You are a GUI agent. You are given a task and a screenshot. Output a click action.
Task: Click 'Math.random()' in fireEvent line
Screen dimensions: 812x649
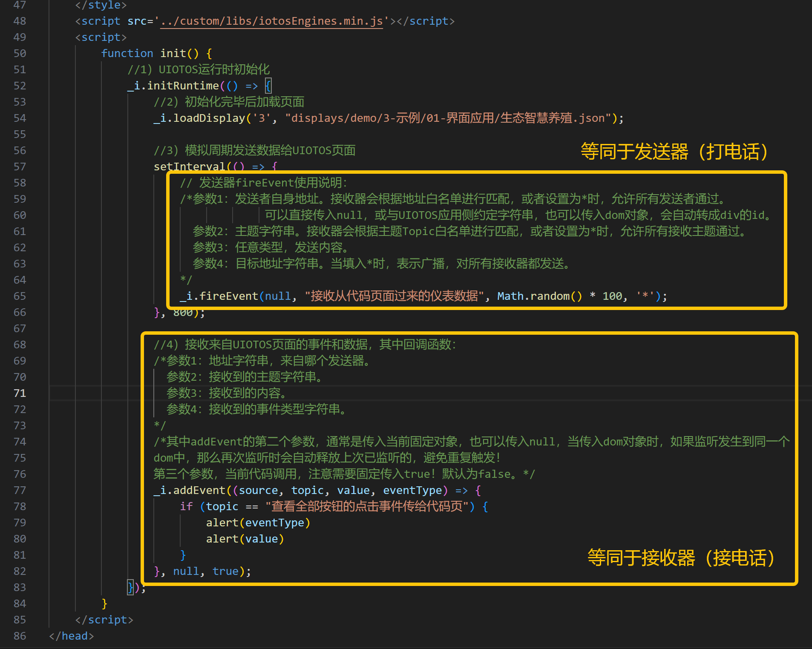539,296
